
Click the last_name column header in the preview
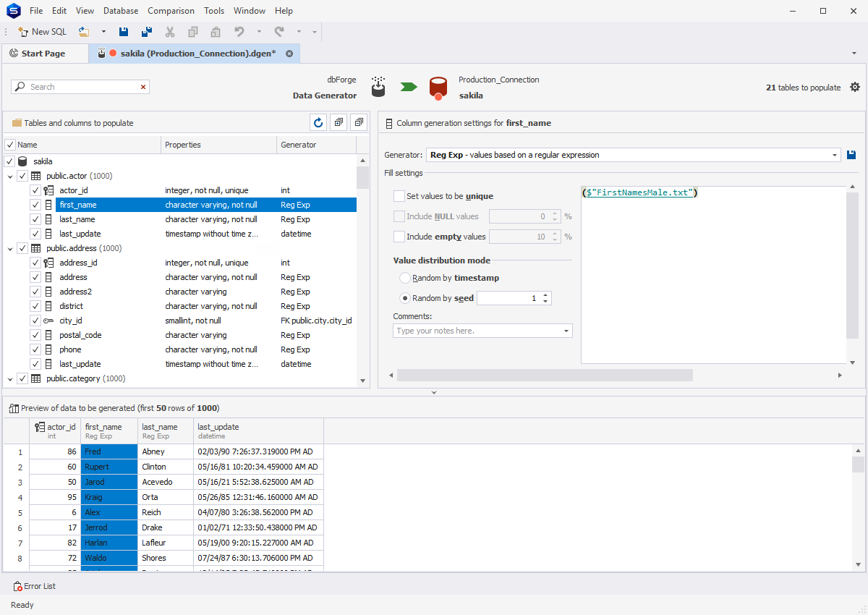pos(166,431)
